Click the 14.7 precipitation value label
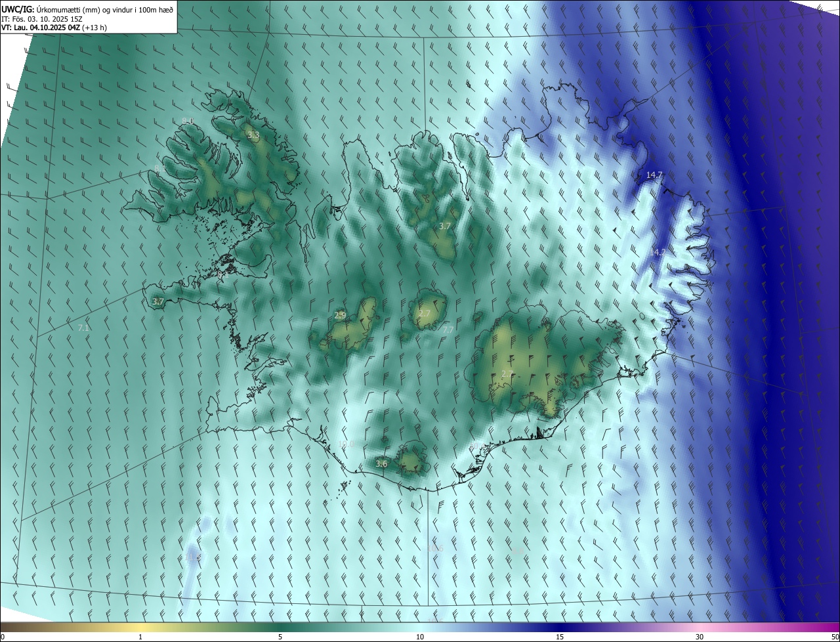The width and height of the screenshot is (840, 642). [x=654, y=175]
